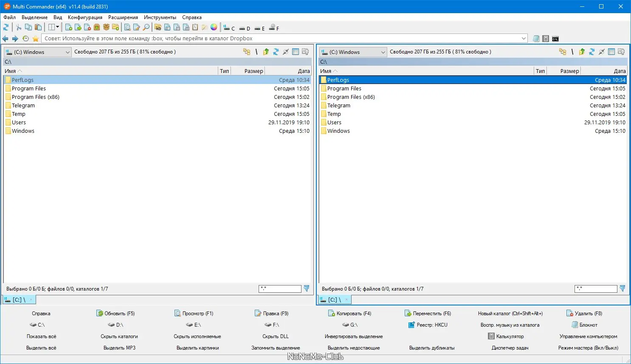Open the selection tool dropdown arrow in toolbar
Image resolution: width=631 pixels, height=364 pixels.
tap(57, 28)
